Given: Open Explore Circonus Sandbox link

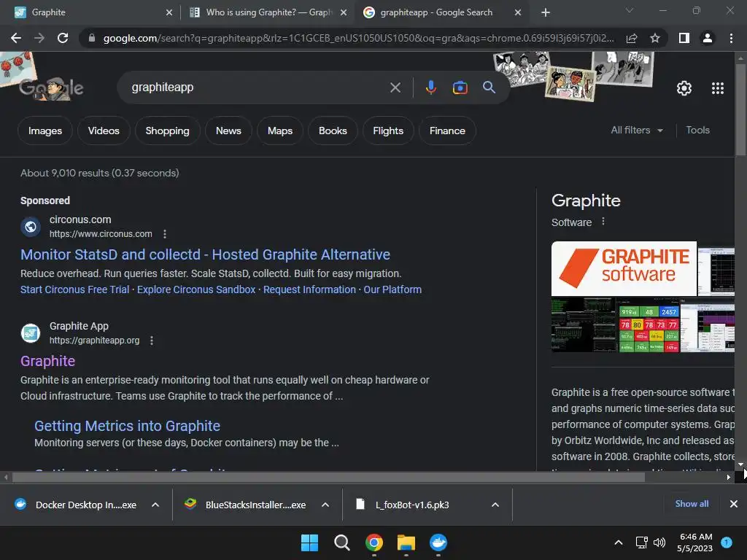Looking at the screenshot, I should pyautogui.click(x=196, y=289).
